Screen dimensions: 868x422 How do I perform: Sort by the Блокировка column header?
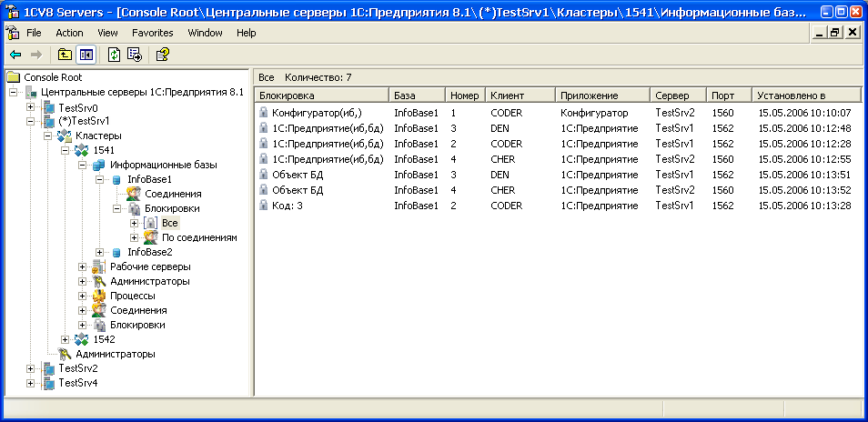pos(321,95)
